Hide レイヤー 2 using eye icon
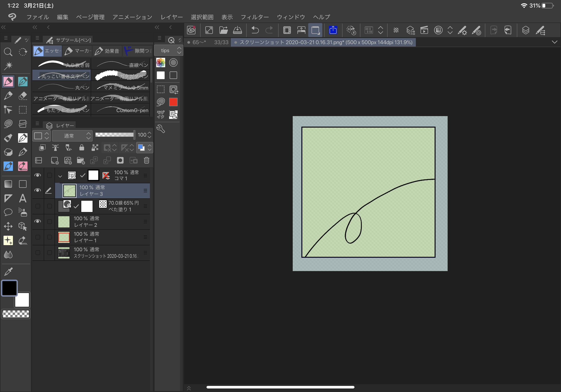This screenshot has width=561, height=392. pos(37,221)
